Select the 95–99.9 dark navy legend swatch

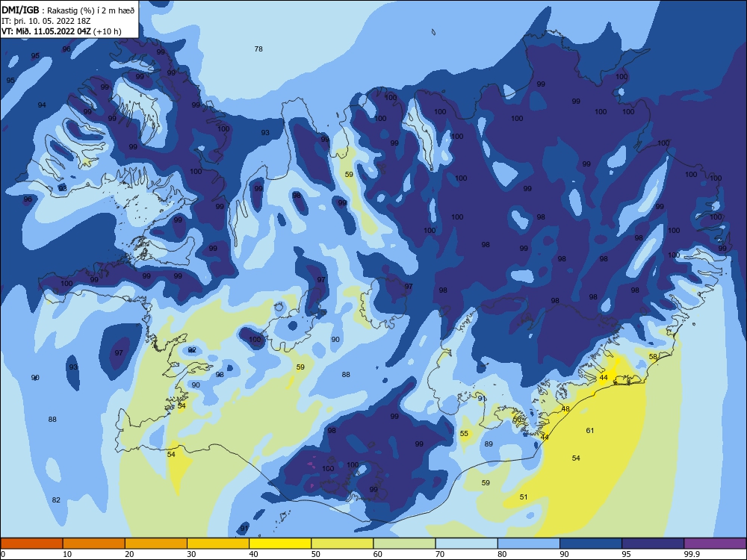pos(653,544)
